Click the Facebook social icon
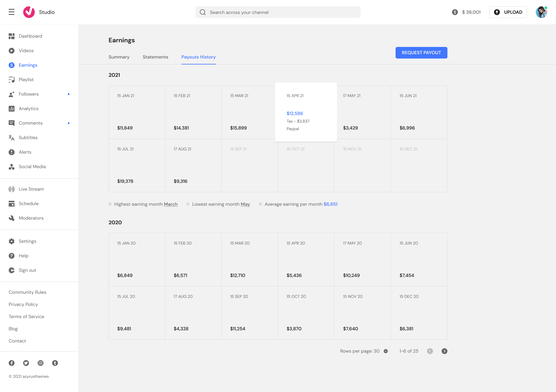This screenshot has width=556, height=392. point(12,363)
